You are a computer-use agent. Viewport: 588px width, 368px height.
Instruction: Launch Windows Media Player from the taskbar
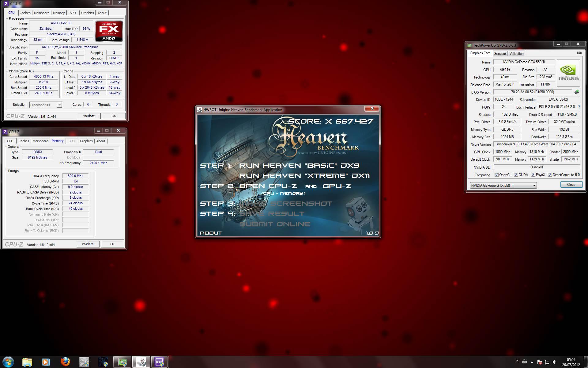point(46,362)
